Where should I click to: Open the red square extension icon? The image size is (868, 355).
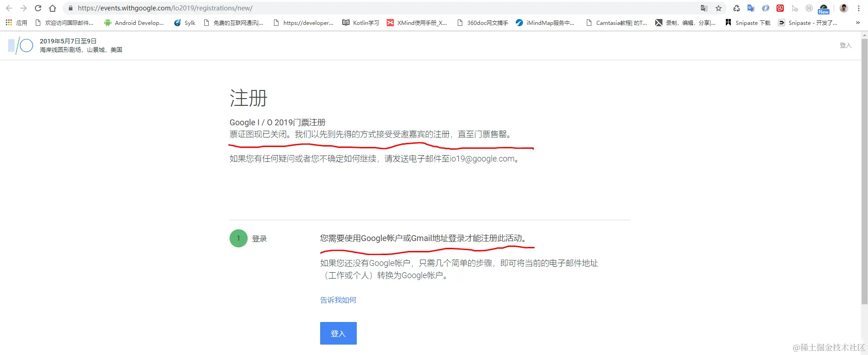coord(780,8)
